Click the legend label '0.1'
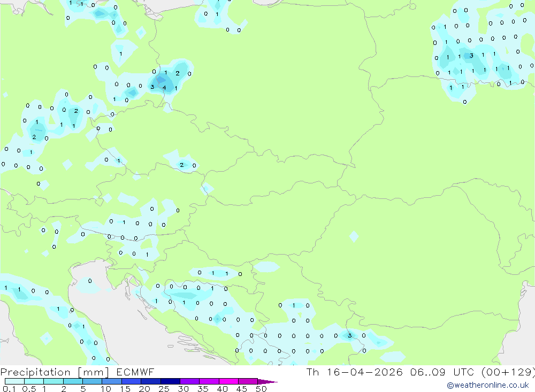Image resolution: width=535 pixels, height=392 pixels. coord(9,389)
